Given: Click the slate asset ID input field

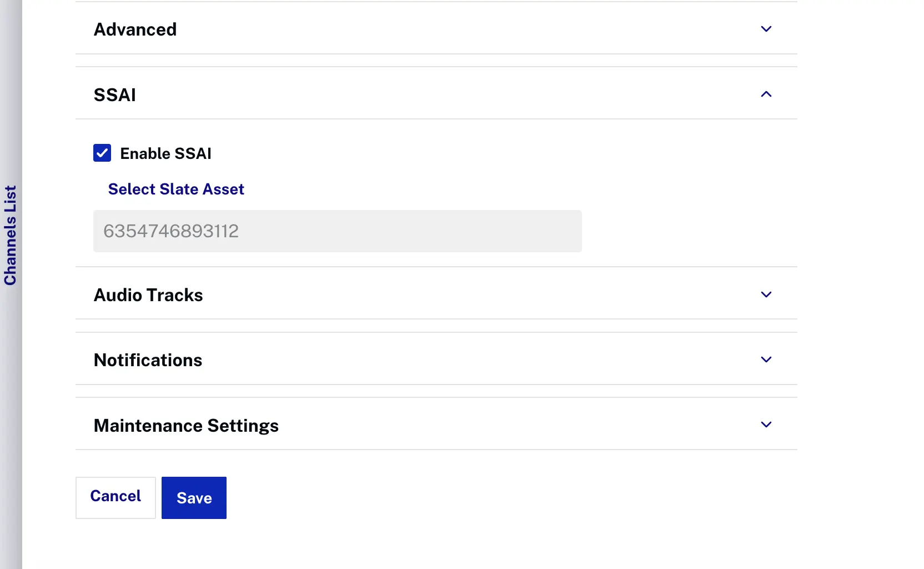Looking at the screenshot, I should (x=337, y=231).
